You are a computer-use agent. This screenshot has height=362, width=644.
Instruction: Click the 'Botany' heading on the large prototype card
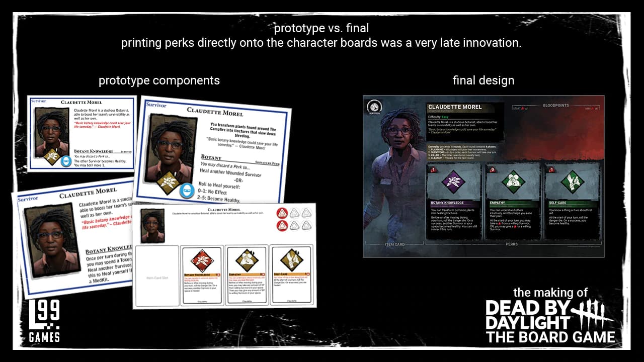[x=211, y=158]
